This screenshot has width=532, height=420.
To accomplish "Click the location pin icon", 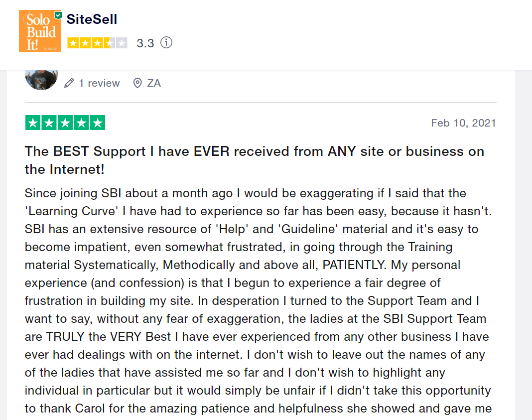I will pyautogui.click(x=137, y=83).
